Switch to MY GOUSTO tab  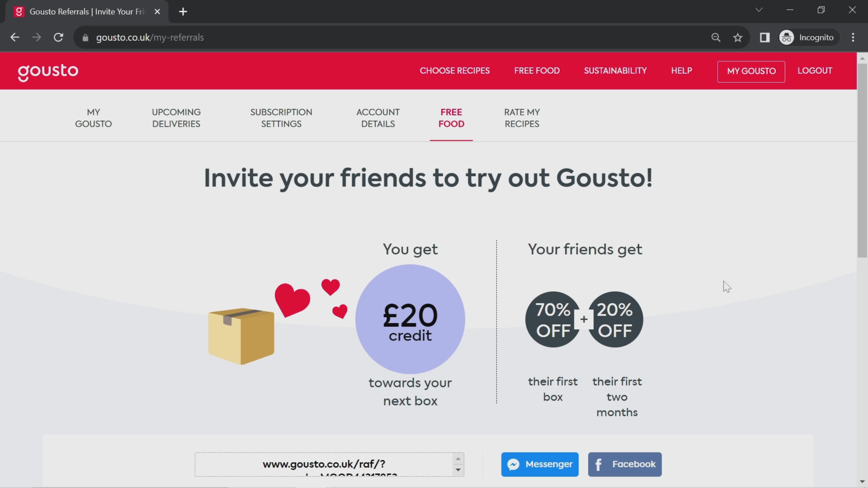coord(94,118)
